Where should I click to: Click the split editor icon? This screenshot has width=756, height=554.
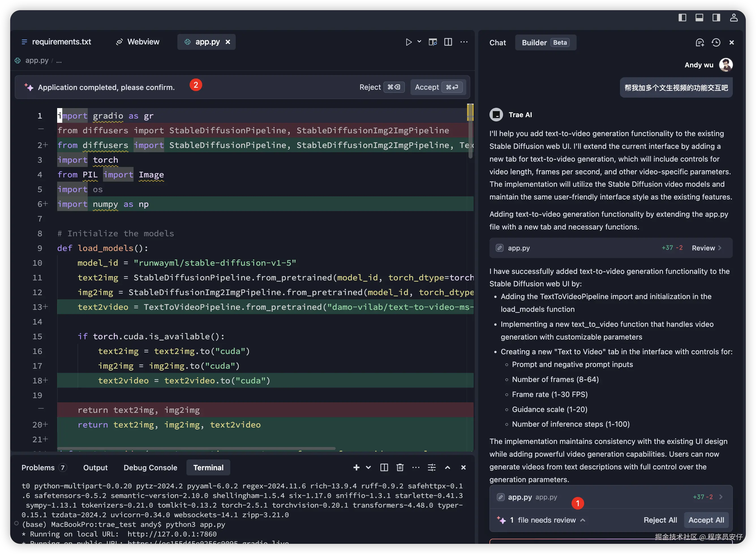coord(448,42)
